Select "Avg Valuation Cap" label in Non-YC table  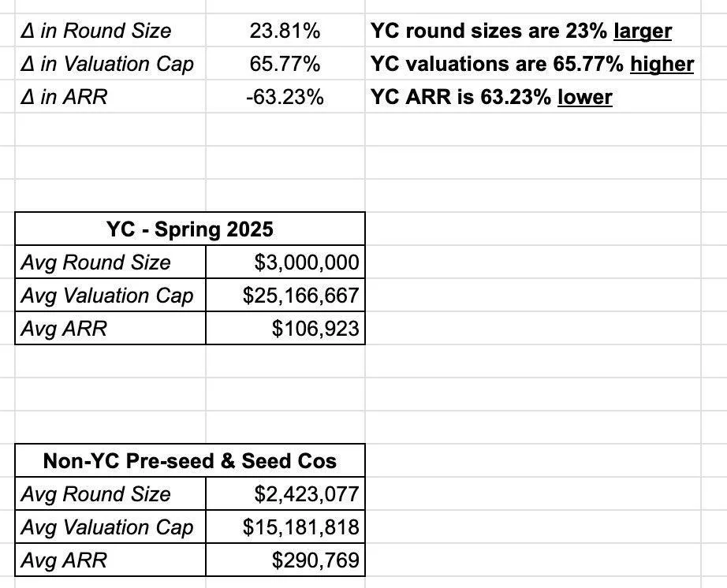point(106,527)
